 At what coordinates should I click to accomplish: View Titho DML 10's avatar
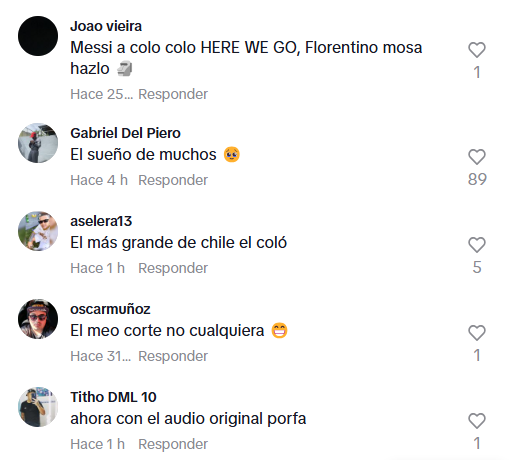(38, 407)
